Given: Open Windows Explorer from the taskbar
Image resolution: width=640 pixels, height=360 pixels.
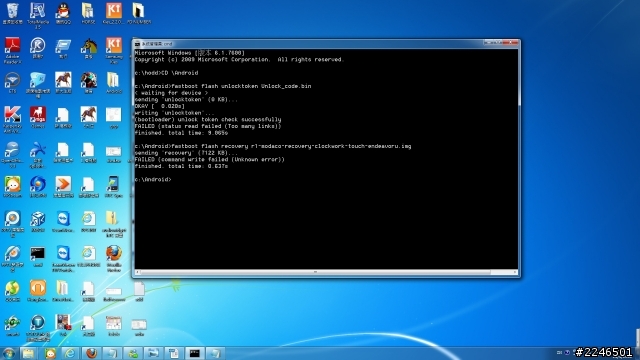Looking at the screenshot, I should 28,353.
